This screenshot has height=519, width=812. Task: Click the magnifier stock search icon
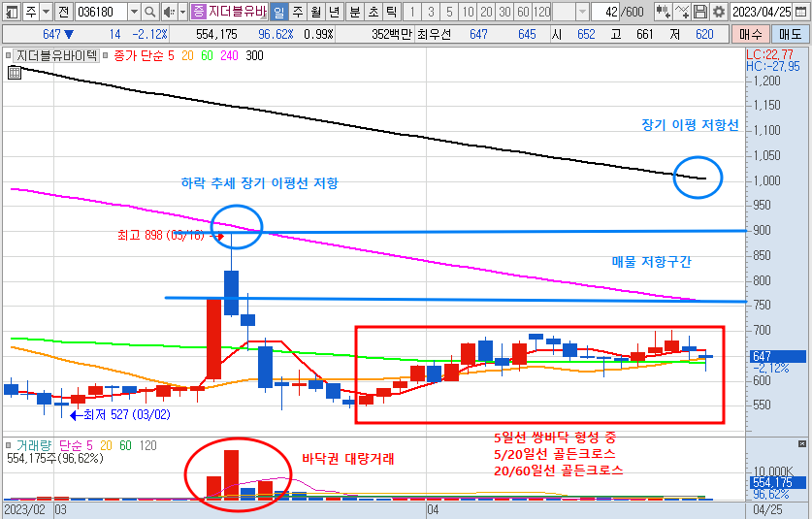coord(149,12)
